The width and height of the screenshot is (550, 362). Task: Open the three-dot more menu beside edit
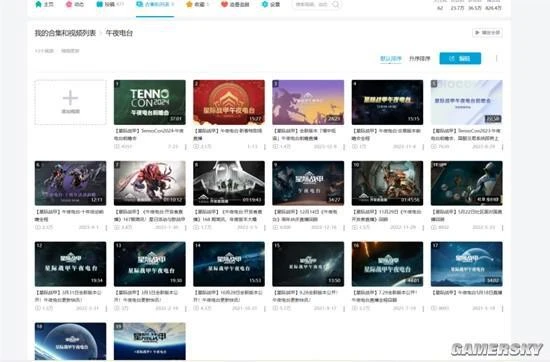click(x=497, y=59)
